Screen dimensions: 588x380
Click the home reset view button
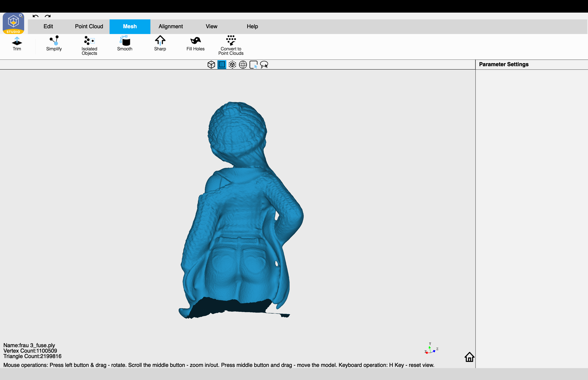click(469, 357)
